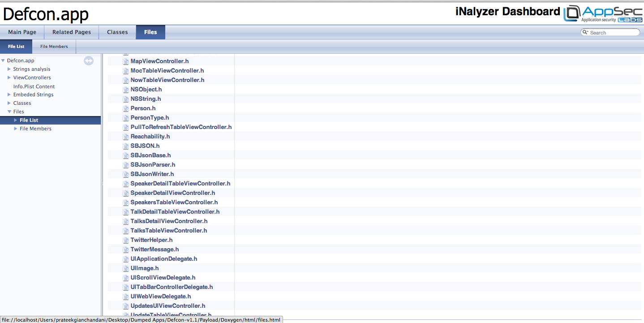Expand the Classes tree node
The image size is (644, 323).
[x=9, y=103]
